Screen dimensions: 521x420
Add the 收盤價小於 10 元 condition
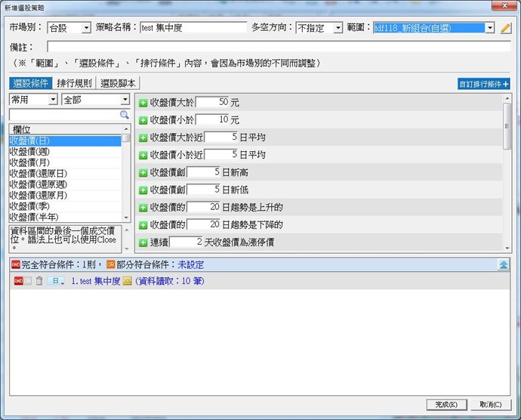point(143,119)
